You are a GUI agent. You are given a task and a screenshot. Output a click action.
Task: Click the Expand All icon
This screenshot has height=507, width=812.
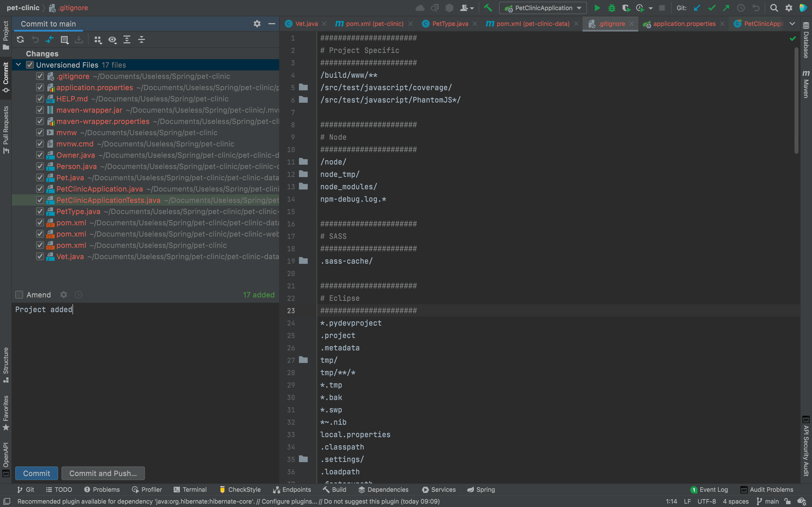click(x=127, y=39)
